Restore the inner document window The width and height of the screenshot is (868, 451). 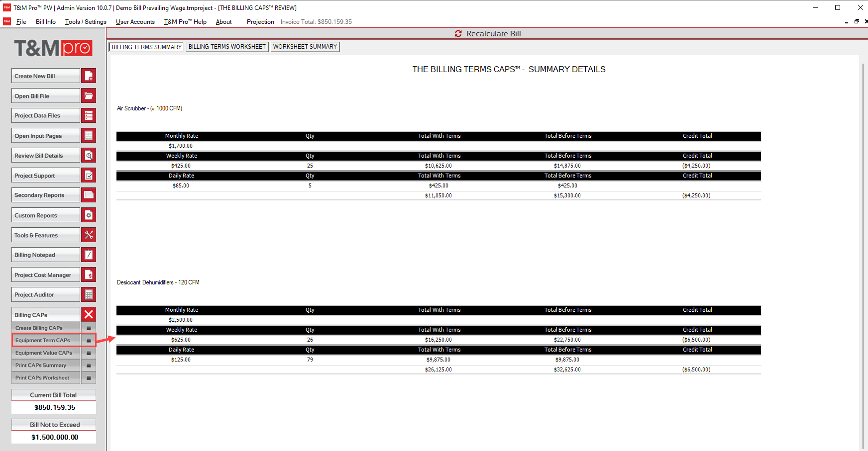tap(857, 21)
